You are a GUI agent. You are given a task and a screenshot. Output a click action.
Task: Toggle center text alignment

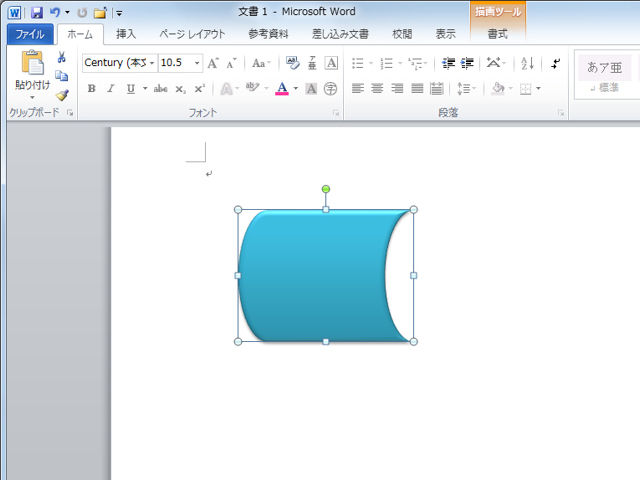click(377, 89)
